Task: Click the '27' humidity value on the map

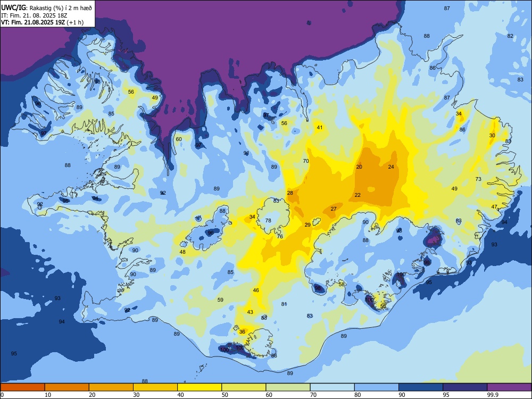Action: (334, 209)
